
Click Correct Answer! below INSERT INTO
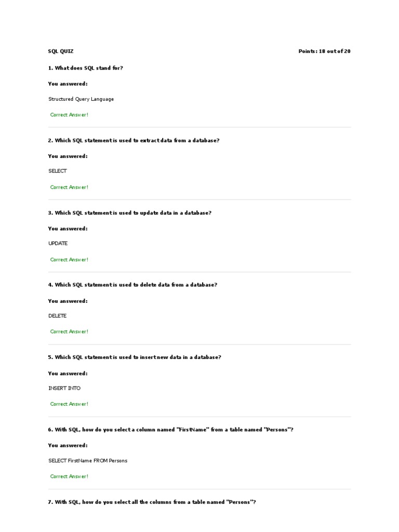pos(69,404)
